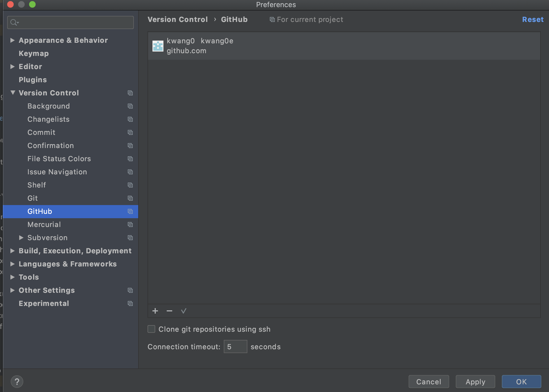549x392 pixels.
Task: Click project-level icon beside Experimental
Action: click(130, 303)
